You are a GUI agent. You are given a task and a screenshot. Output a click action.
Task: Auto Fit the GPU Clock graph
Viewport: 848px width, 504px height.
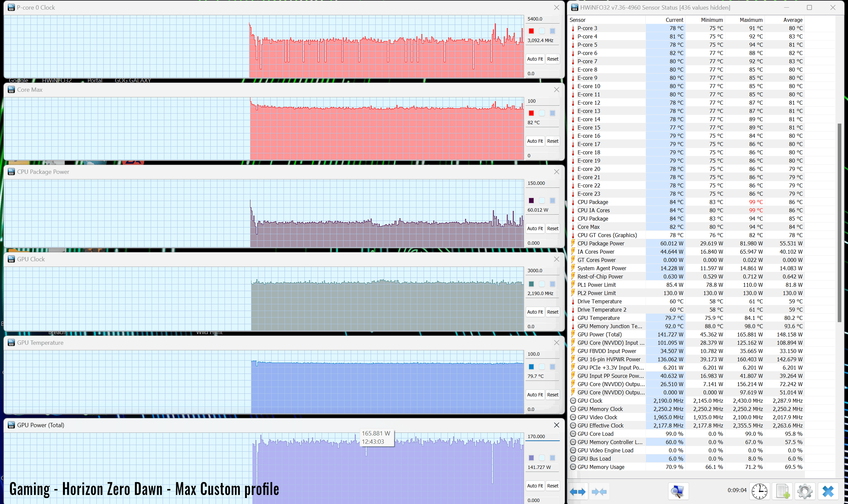pyautogui.click(x=535, y=312)
